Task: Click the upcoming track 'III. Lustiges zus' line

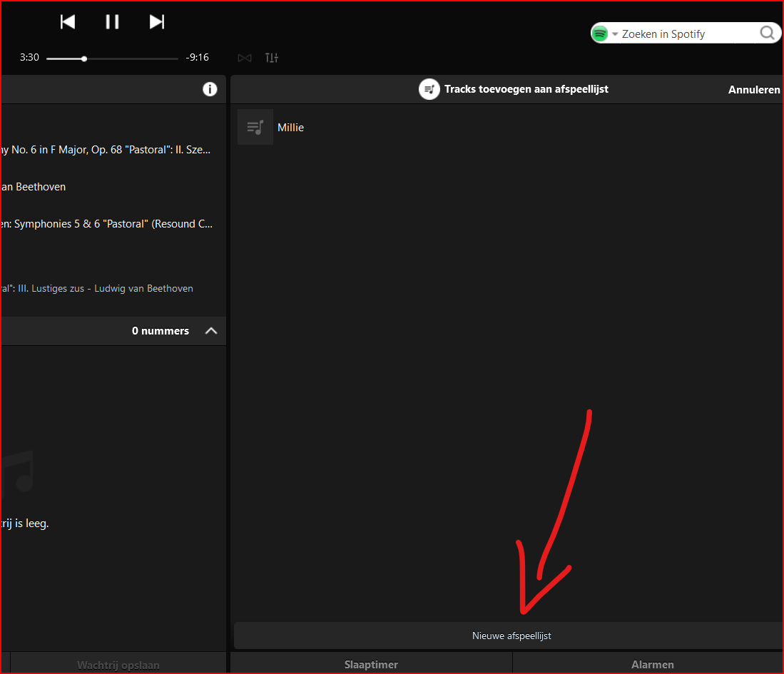Action: pos(96,289)
